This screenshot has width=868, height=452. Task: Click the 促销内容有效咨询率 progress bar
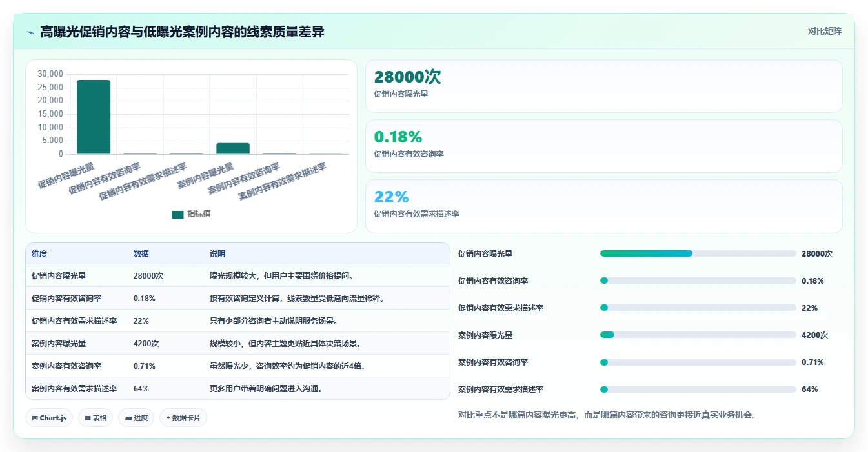click(698, 280)
